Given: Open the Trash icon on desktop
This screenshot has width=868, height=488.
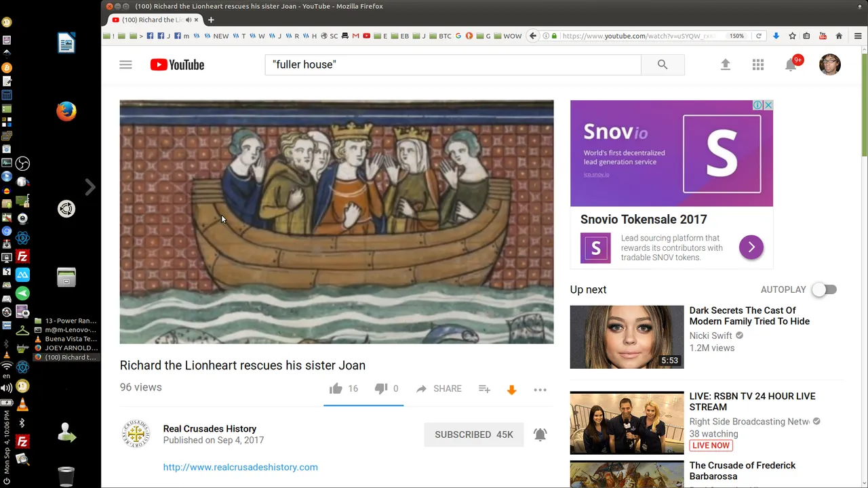Looking at the screenshot, I should tap(66, 476).
